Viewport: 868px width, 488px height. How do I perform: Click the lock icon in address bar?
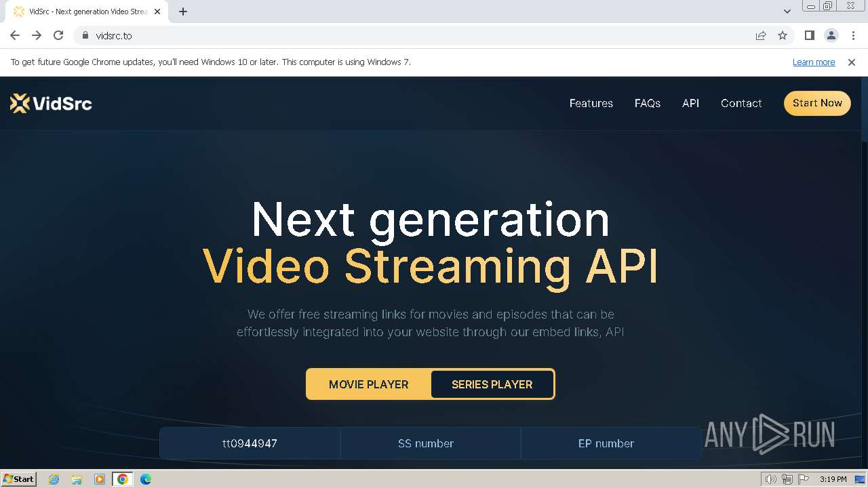(x=85, y=35)
